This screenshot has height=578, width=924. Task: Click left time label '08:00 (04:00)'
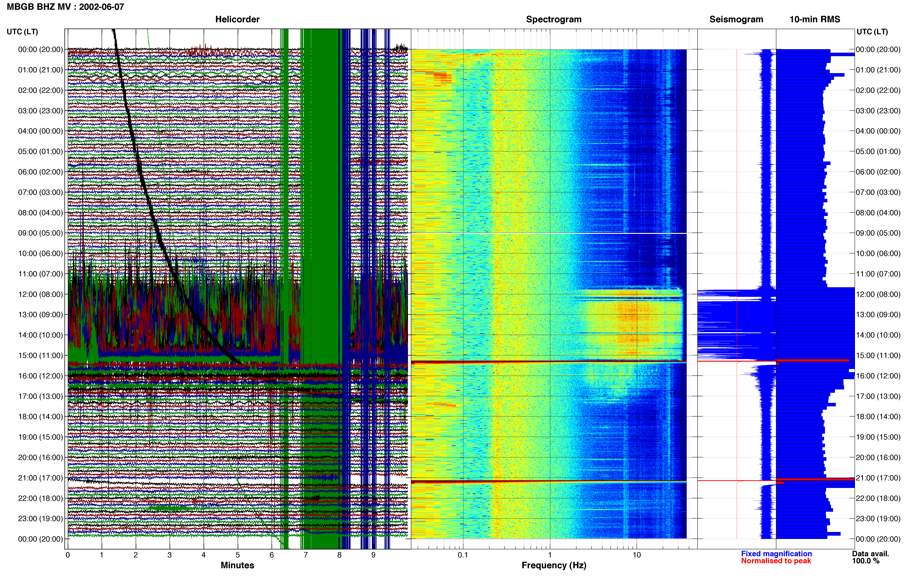pyautogui.click(x=41, y=212)
